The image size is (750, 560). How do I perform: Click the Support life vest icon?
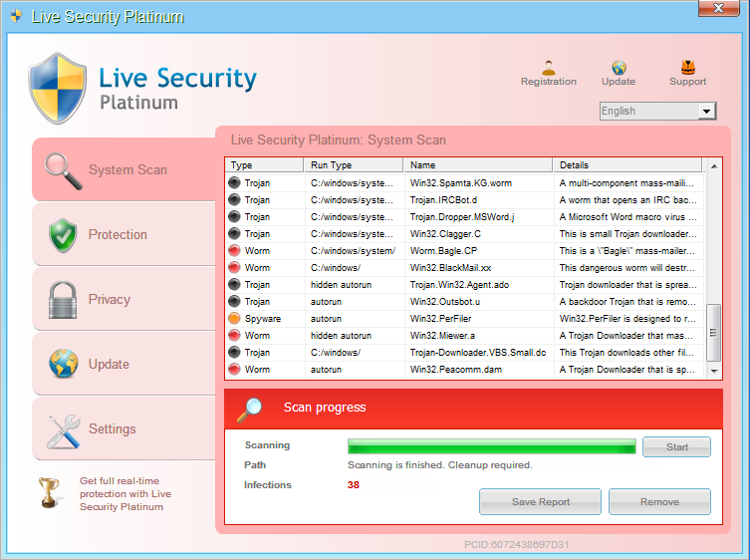pos(688,67)
